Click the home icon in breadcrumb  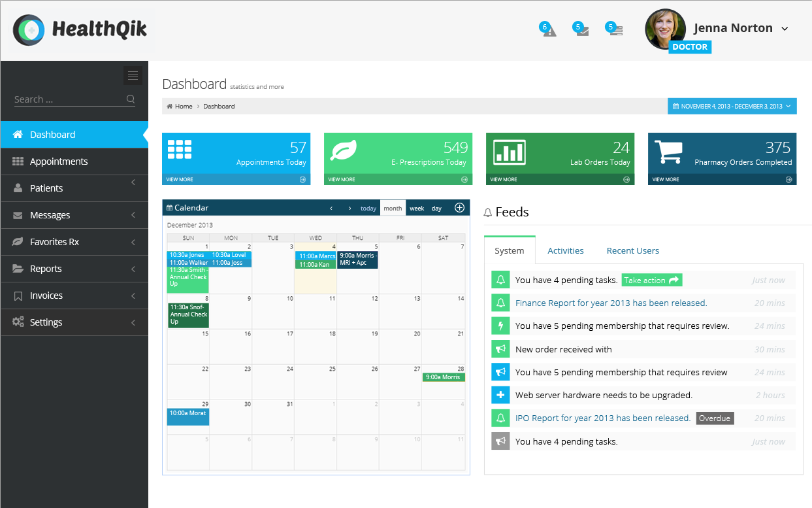coord(170,106)
